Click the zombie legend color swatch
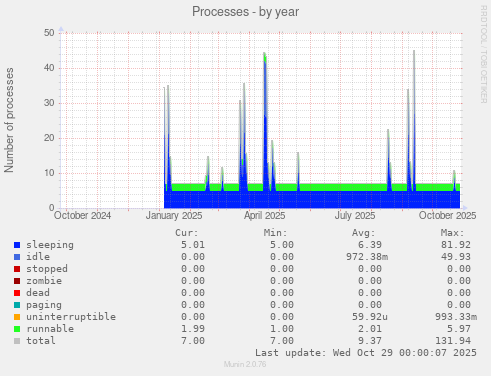 coord(17,281)
